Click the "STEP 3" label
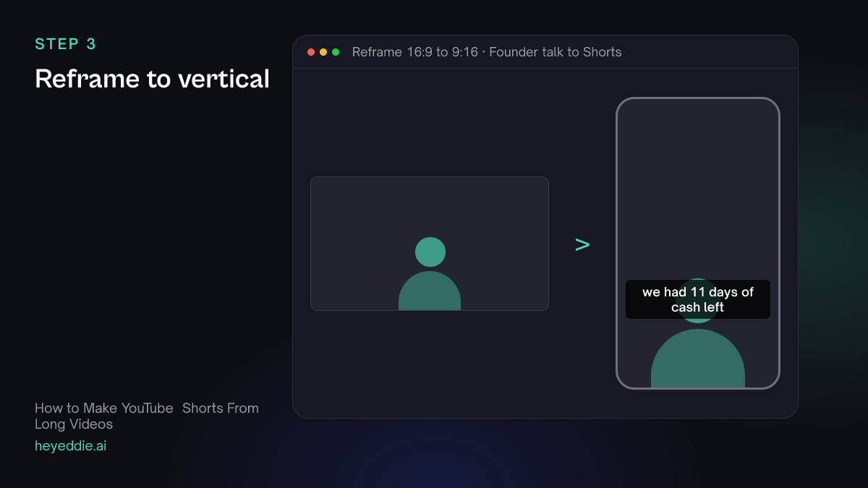The image size is (868, 488). click(66, 44)
